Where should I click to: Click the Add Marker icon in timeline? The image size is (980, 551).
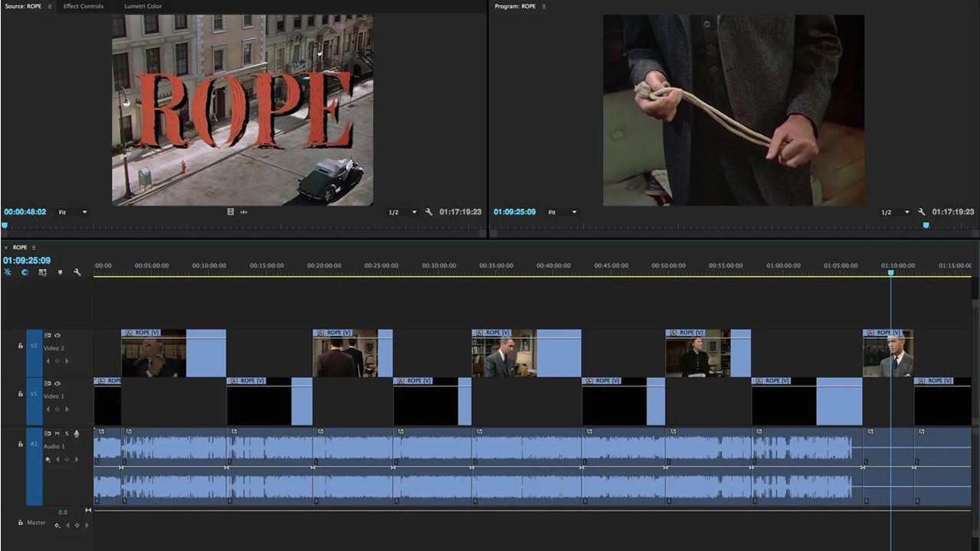tap(60, 272)
